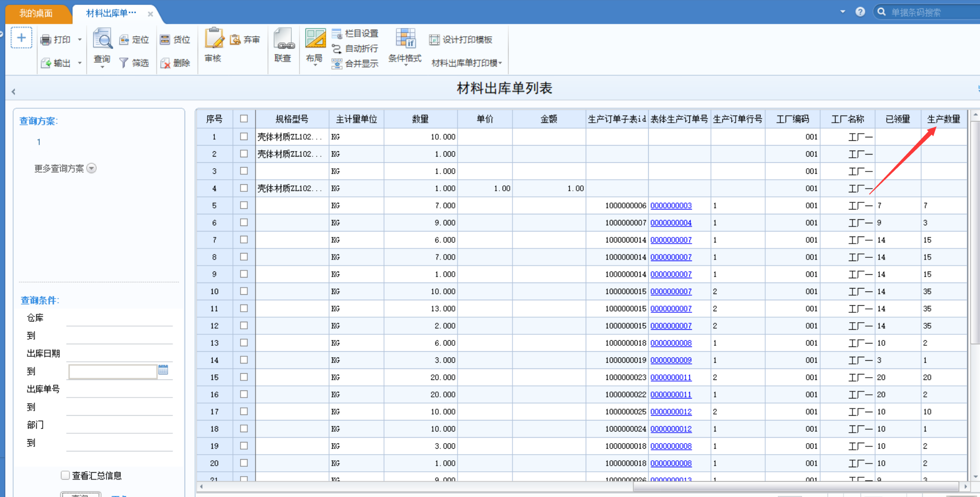This screenshot has height=497, width=980.
Task: Open order link 0000000011 in row 15
Action: (x=671, y=377)
